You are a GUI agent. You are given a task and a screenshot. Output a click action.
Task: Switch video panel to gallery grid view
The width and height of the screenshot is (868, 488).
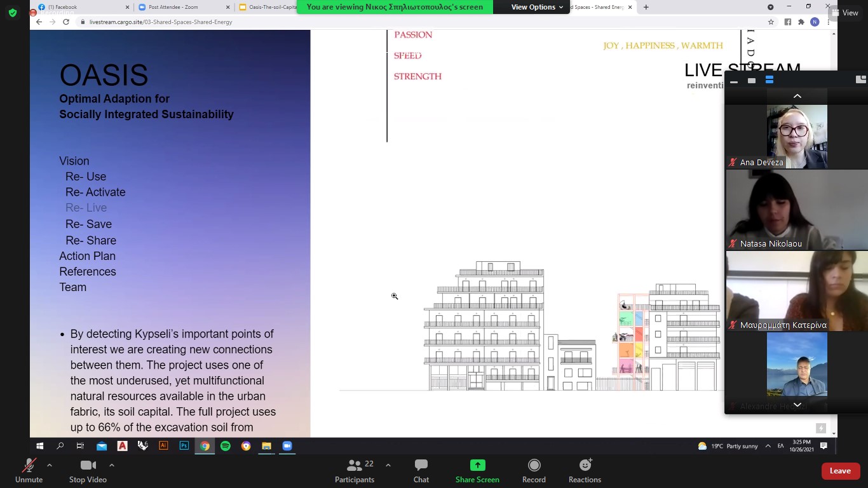[x=861, y=80]
